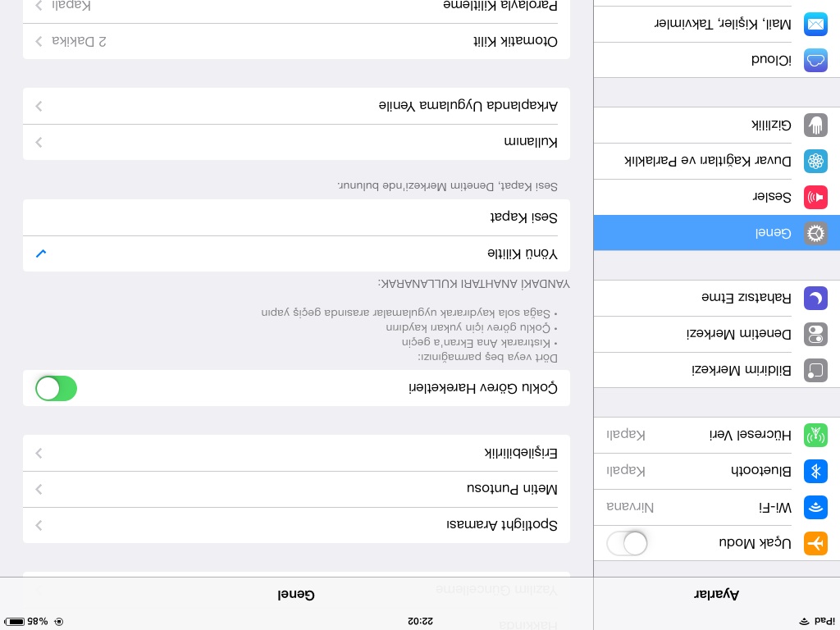Image resolution: width=840 pixels, height=630 pixels.
Task: Open Wi-Fi settings via its blue icon
Action: [x=815, y=507]
